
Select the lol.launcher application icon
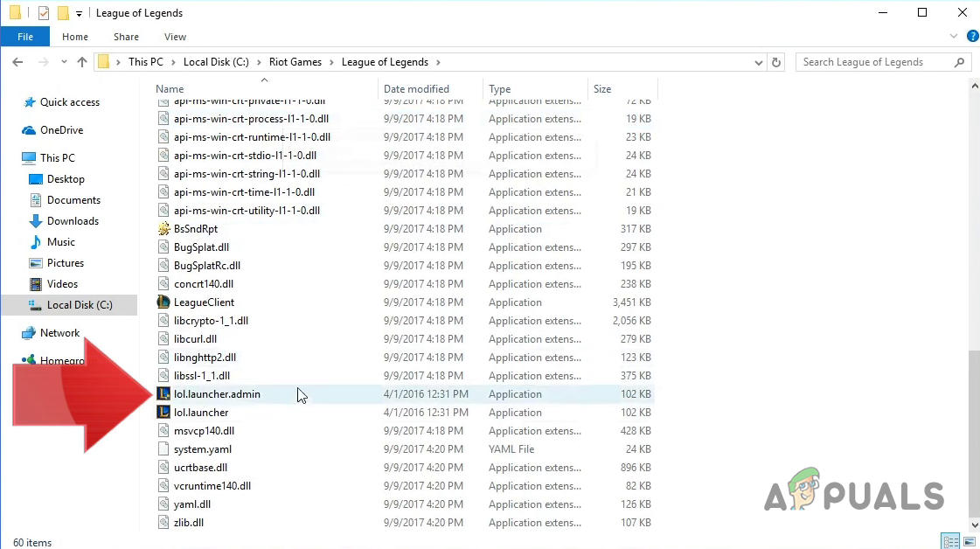163,413
